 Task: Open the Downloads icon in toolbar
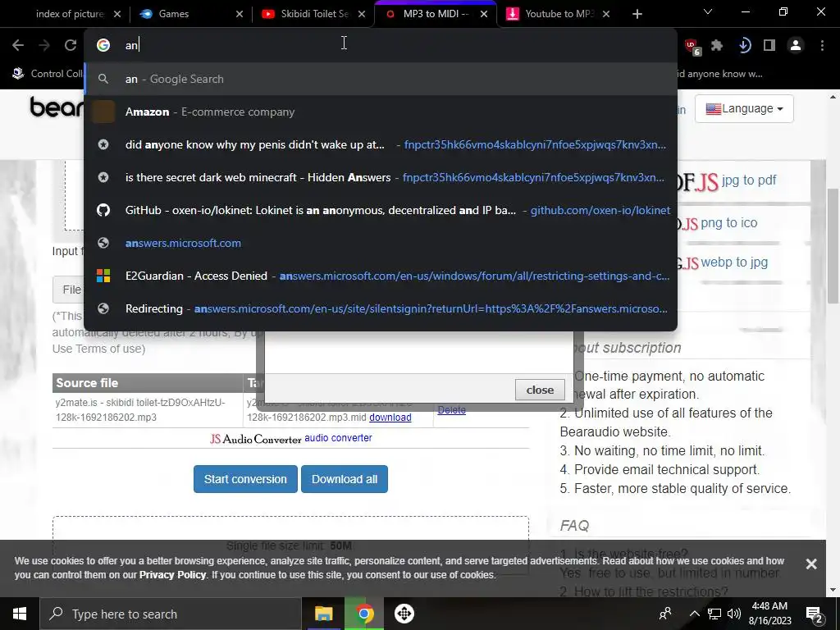click(743, 46)
